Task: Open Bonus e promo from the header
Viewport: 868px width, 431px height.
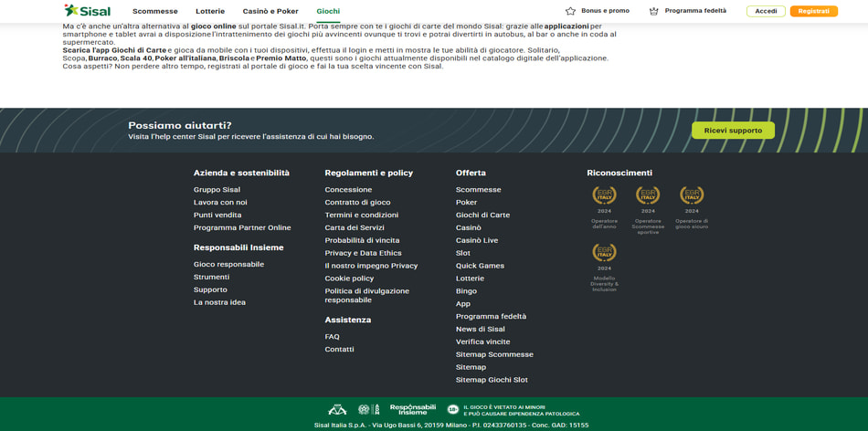Action: 605,11
